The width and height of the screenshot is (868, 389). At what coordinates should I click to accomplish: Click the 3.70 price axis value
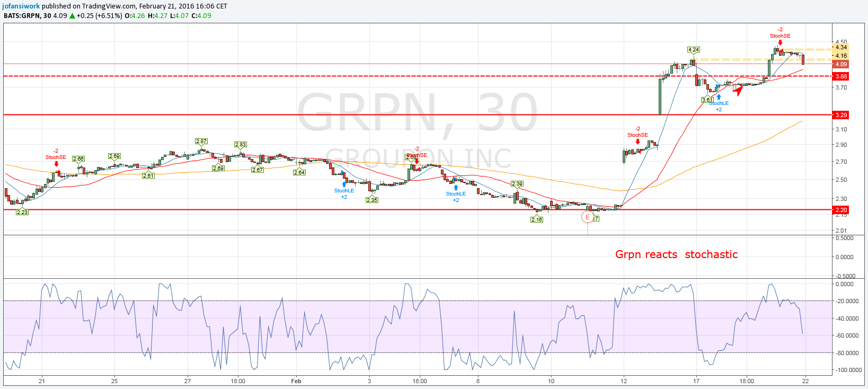click(x=841, y=87)
